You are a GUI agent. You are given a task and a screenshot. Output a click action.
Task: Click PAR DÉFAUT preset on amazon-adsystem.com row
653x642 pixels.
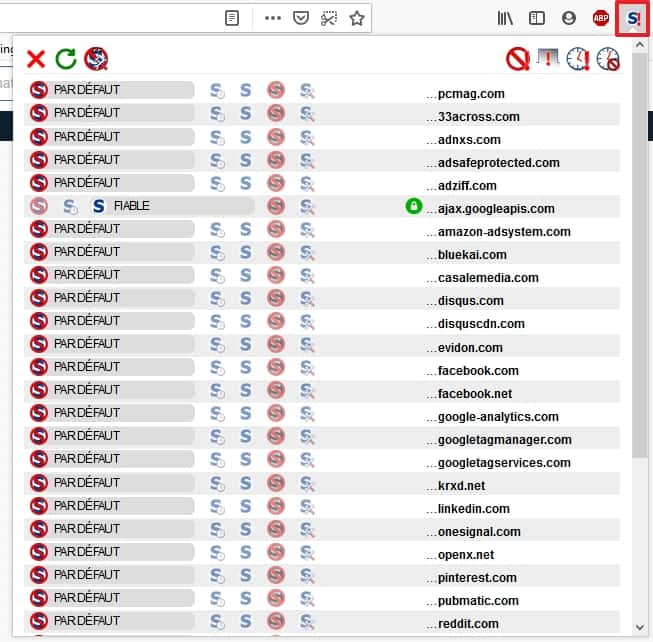(x=112, y=229)
